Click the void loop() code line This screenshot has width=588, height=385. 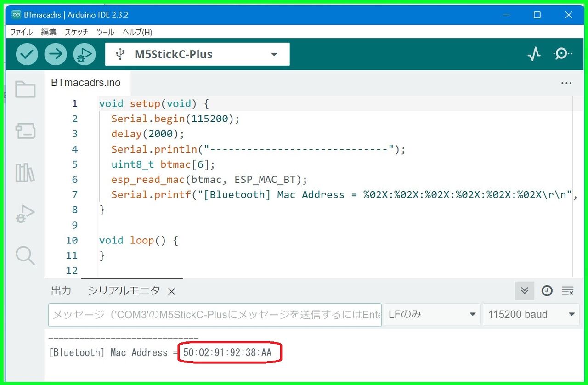(138, 240)
